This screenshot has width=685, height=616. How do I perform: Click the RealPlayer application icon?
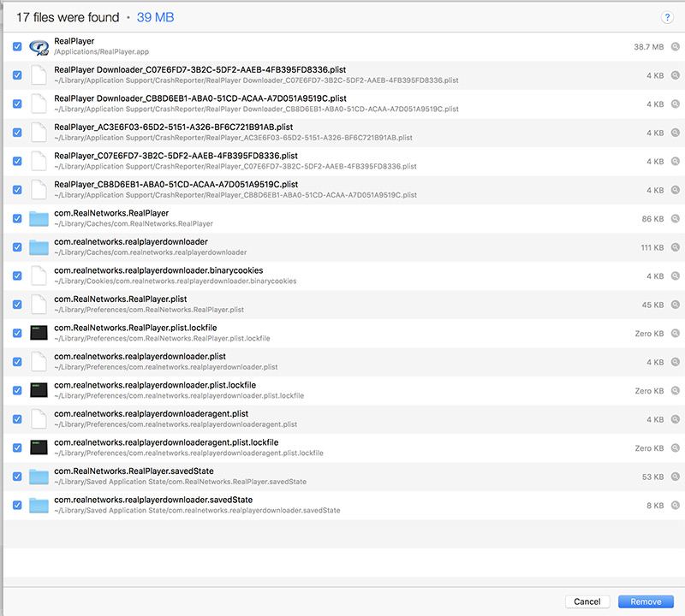[39, 47]
